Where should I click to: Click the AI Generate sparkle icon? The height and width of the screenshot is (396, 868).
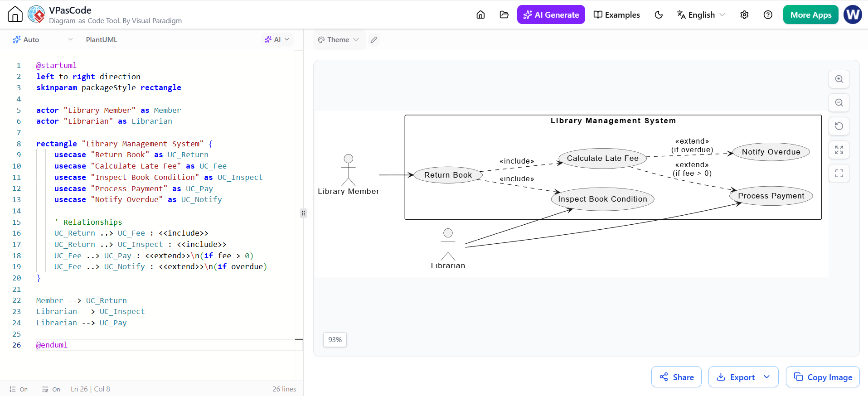528,15
